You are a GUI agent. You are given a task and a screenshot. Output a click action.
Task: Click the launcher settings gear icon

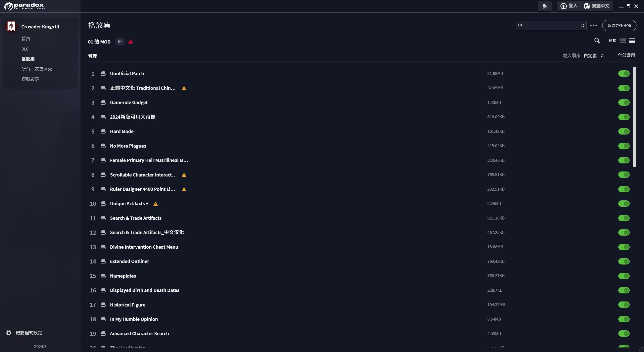tap(9, 333)
